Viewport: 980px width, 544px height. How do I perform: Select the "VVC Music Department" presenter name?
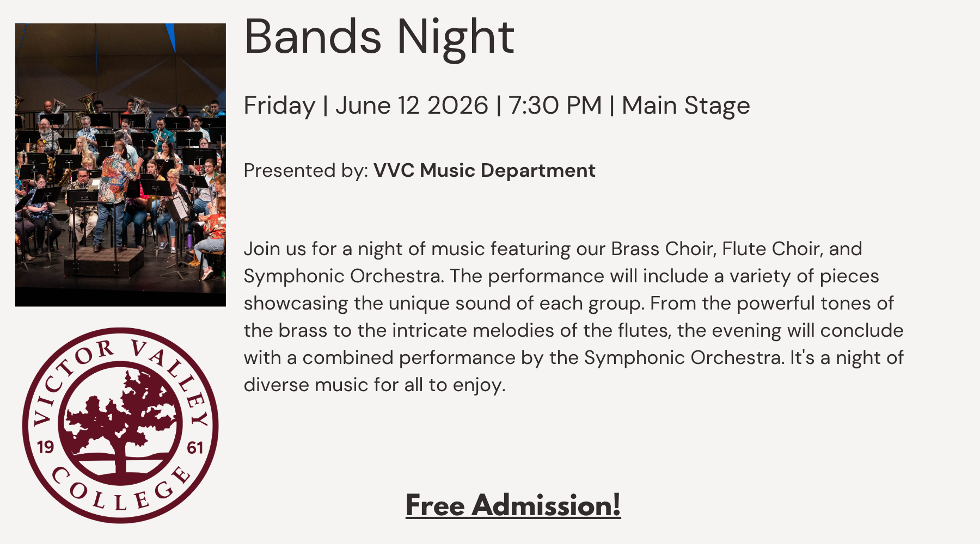pos(484,170)
